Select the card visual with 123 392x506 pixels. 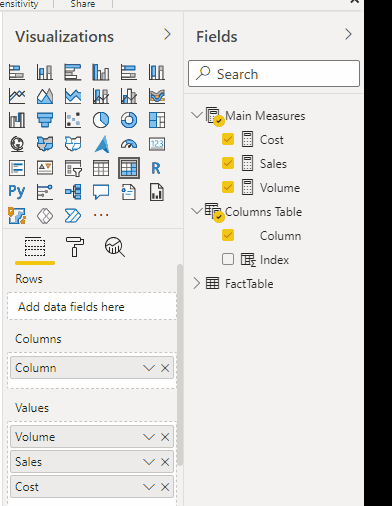pyautogui.click(x=157, y=144)
